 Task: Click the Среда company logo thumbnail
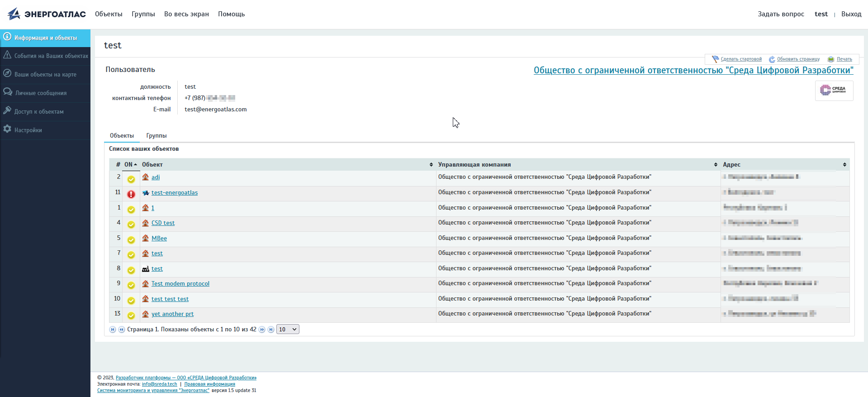(x=834, y=91)
